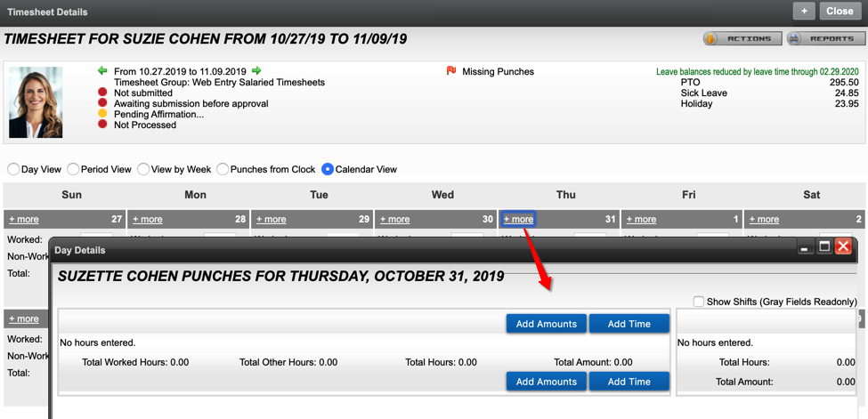Click Close button in Timesheet Details header
This screenshot has width=868, height=419.
click(x=840, y=12)
